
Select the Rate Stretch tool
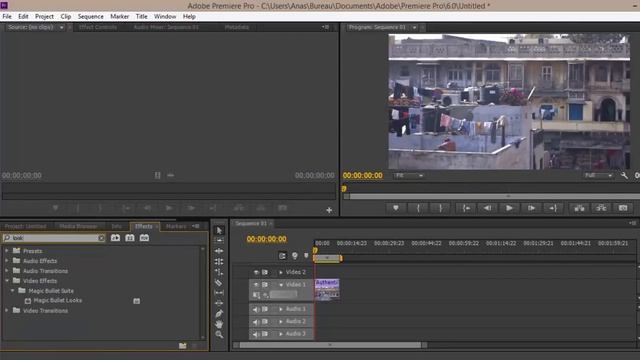219,272
